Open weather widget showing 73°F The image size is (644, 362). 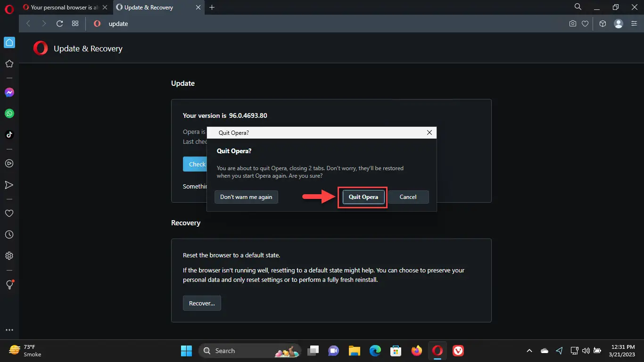pos(26,351)
